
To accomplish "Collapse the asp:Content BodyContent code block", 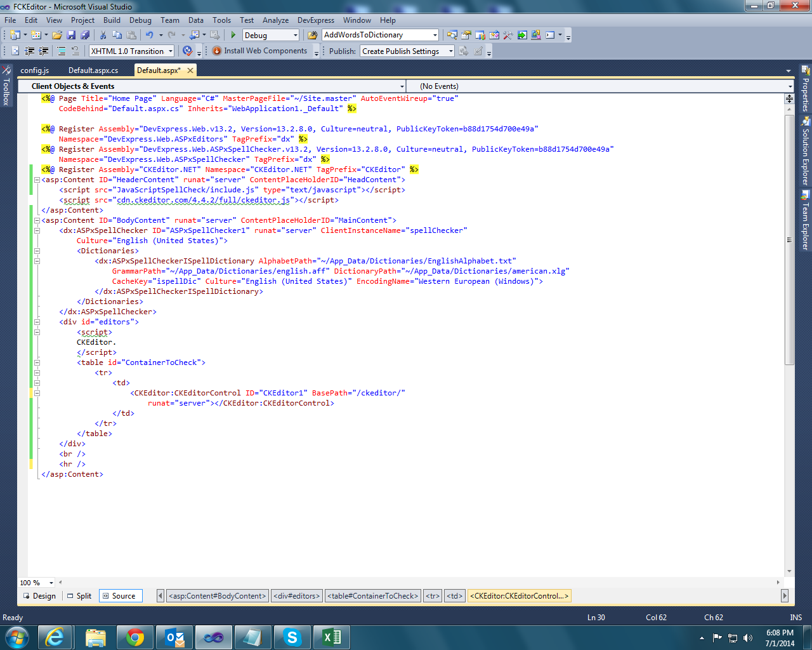I will click(x=37, y=220).
